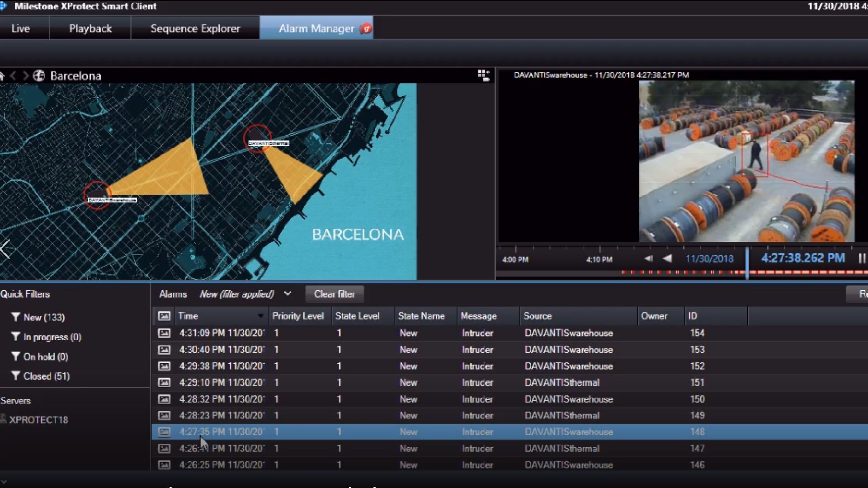Click the Barcelona map title

coord(75,76)
